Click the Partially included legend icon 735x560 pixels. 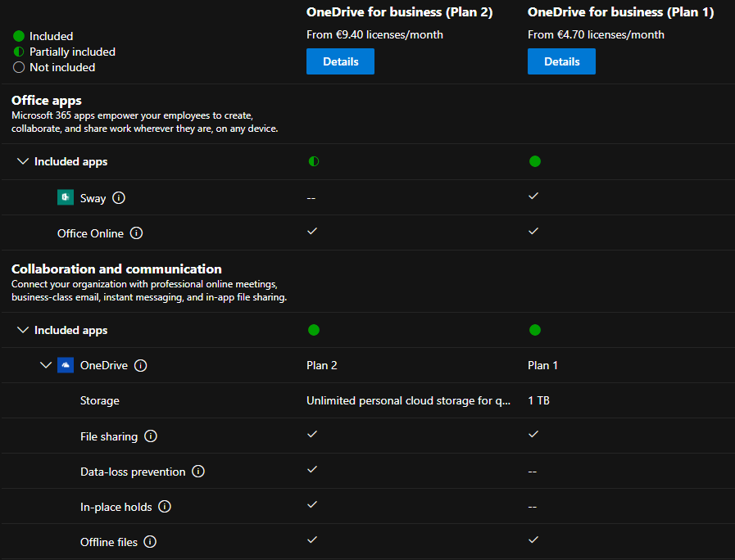[x=19, y=52]
